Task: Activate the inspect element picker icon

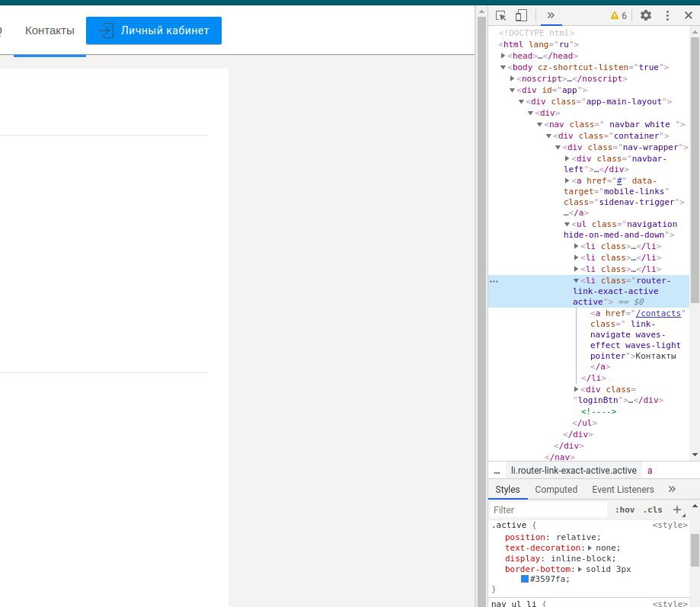Action: [501, 16]
